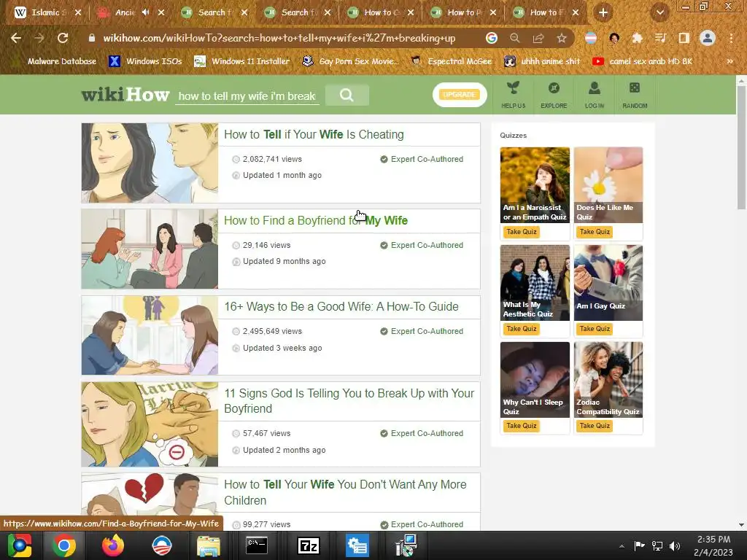Take the Why Can't I Sleep quiz

[521, 426]
